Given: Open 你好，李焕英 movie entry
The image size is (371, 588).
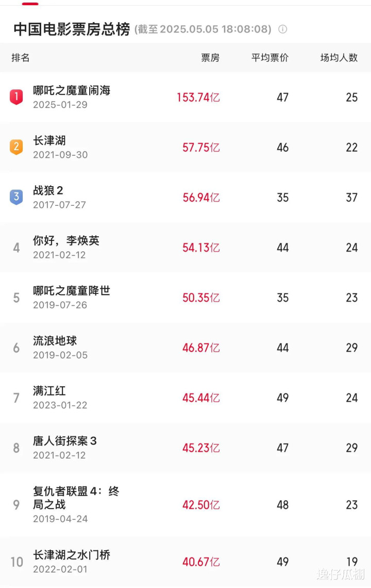Looking at the screenshot, I should coord(185,248).
